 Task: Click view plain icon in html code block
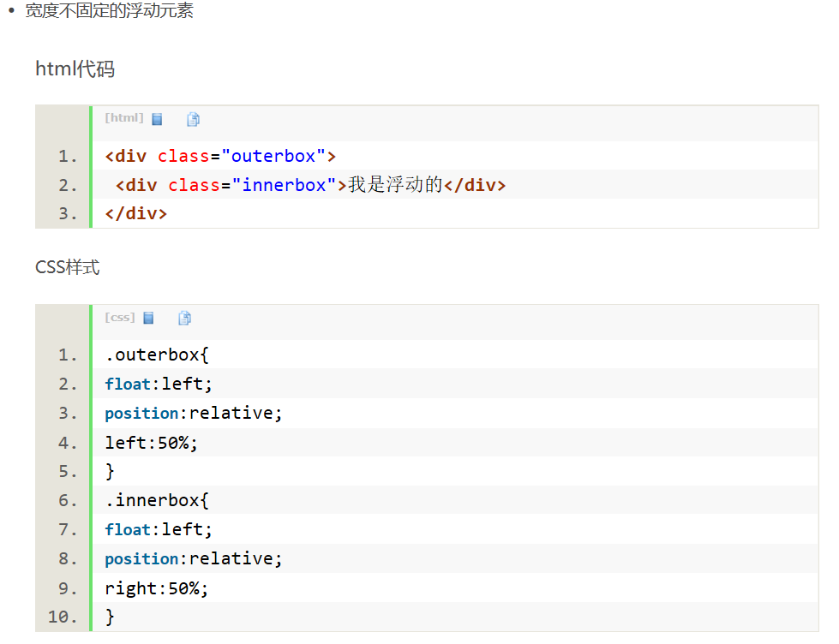coord(157,119)
